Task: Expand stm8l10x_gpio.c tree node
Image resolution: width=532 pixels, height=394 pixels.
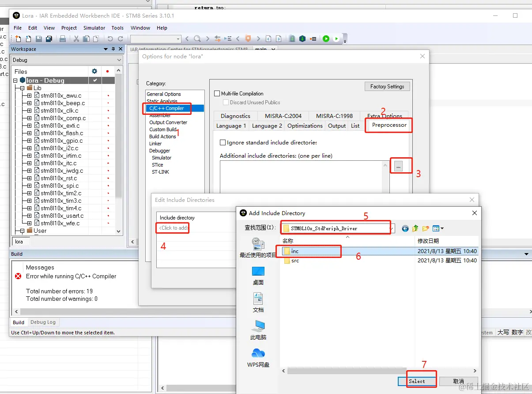Action: pos(29,140)
